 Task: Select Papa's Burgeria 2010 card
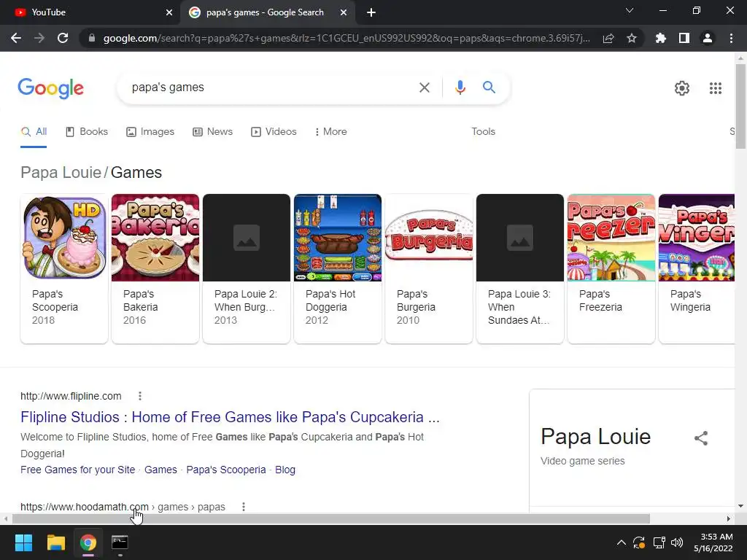pos(429,268)
